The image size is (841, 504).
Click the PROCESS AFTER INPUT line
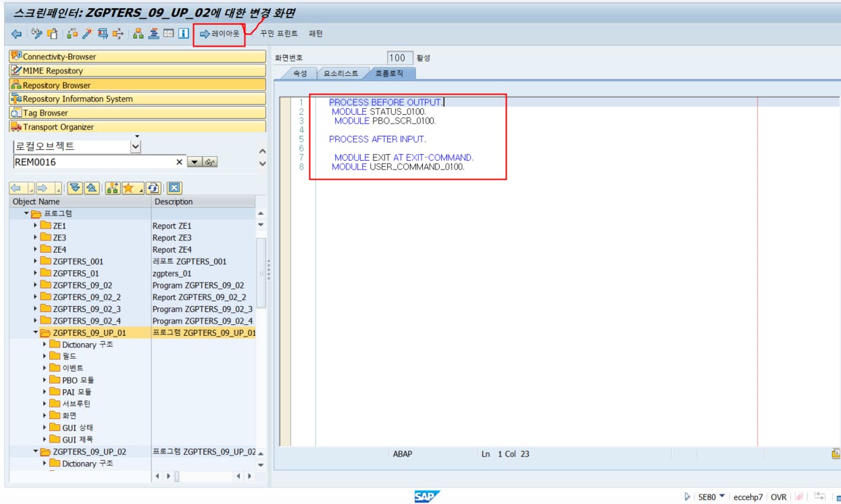[378, 139]
